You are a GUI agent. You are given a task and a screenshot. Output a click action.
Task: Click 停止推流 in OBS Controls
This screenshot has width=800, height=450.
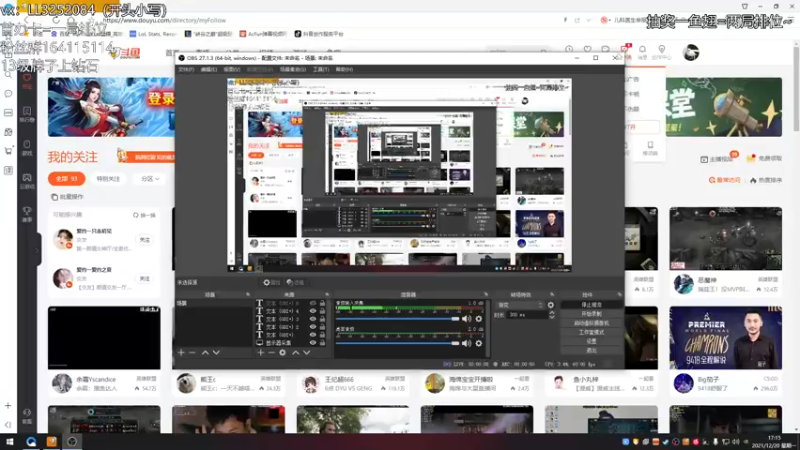pos(591,305)
